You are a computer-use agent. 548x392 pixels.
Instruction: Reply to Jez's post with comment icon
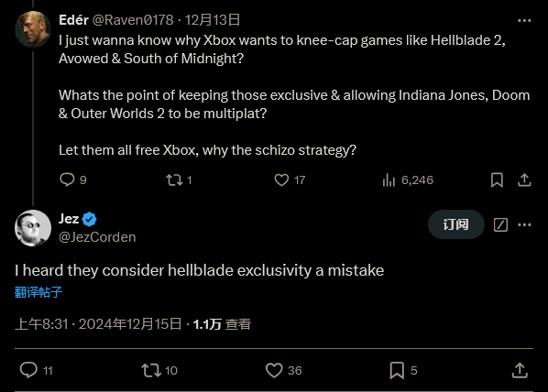(x=28, y=370)
